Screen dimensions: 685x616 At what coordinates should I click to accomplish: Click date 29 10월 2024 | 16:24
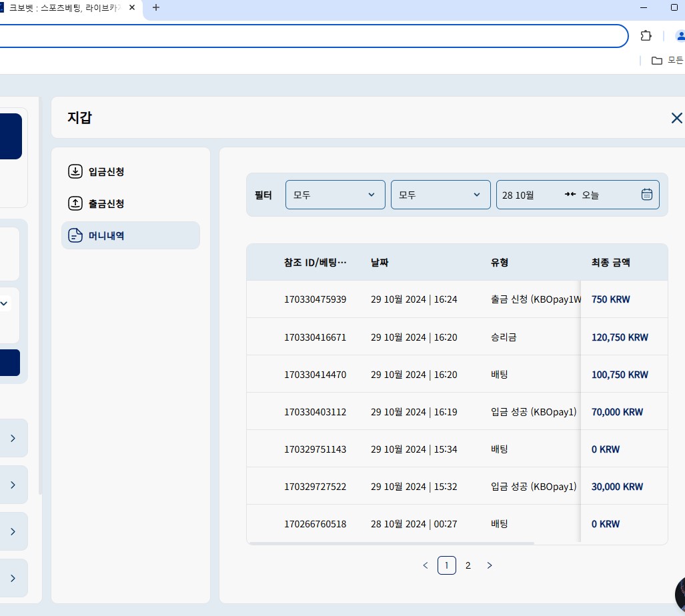[x=414, y=299]
